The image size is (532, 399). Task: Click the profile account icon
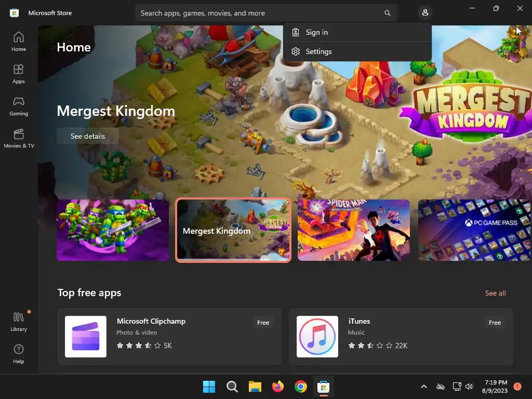point(425,13)
